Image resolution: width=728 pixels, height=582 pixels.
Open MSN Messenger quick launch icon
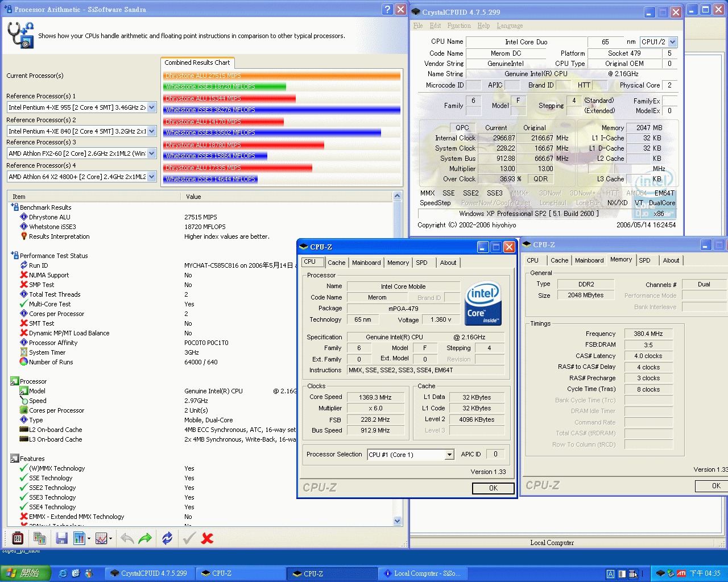point(89,573)
